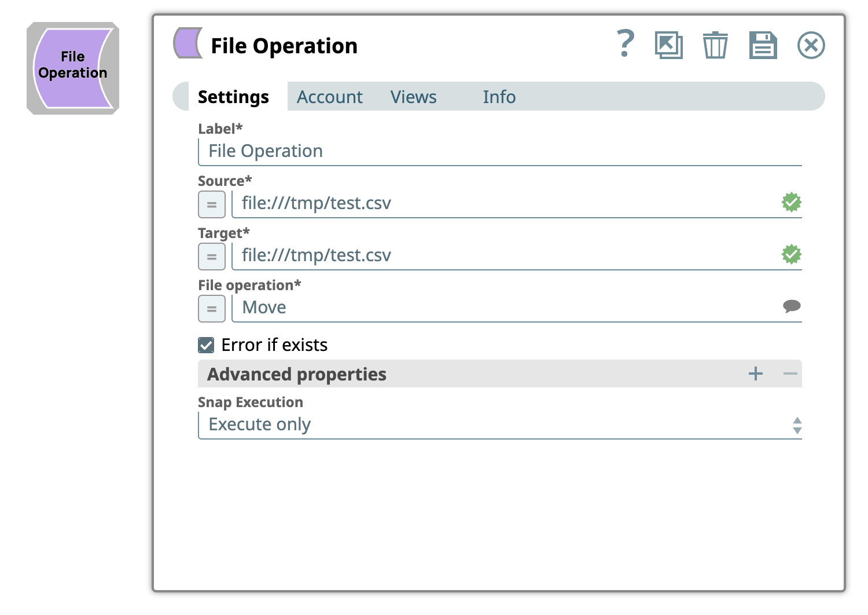The height and width of the screenshot is (615, 868).
Task: Delete the snap using trash icon
Action: coord(715,45)
